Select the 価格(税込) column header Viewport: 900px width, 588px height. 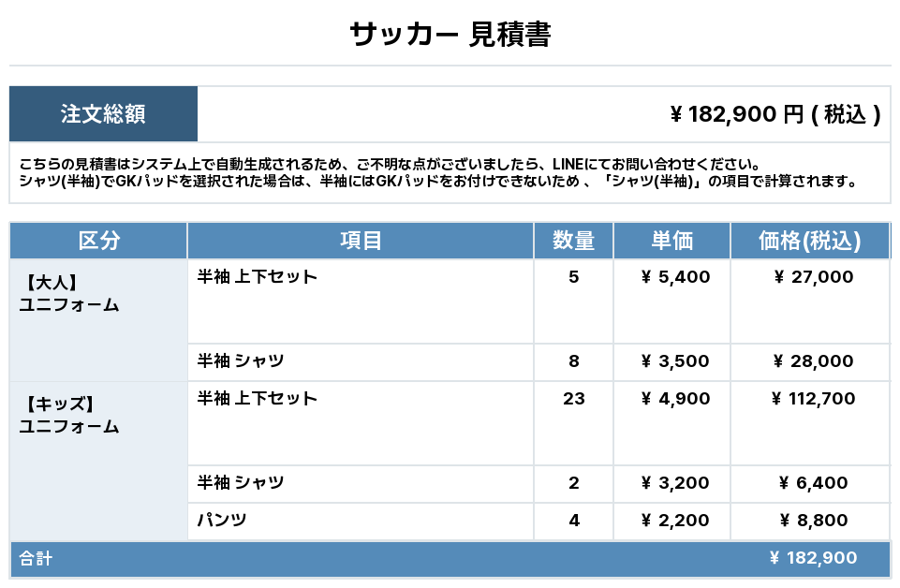(x=809, y=241)
